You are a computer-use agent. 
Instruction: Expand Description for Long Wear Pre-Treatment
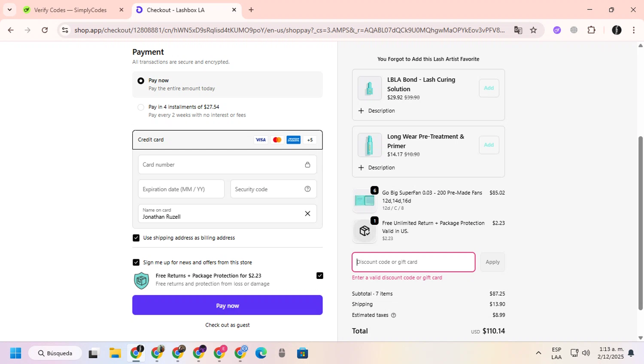pos(377,168)
